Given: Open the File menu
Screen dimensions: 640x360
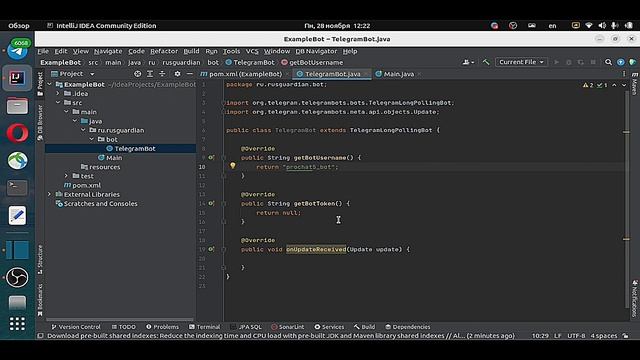Looking at the screenshot, I should click(x=43, y=51).
